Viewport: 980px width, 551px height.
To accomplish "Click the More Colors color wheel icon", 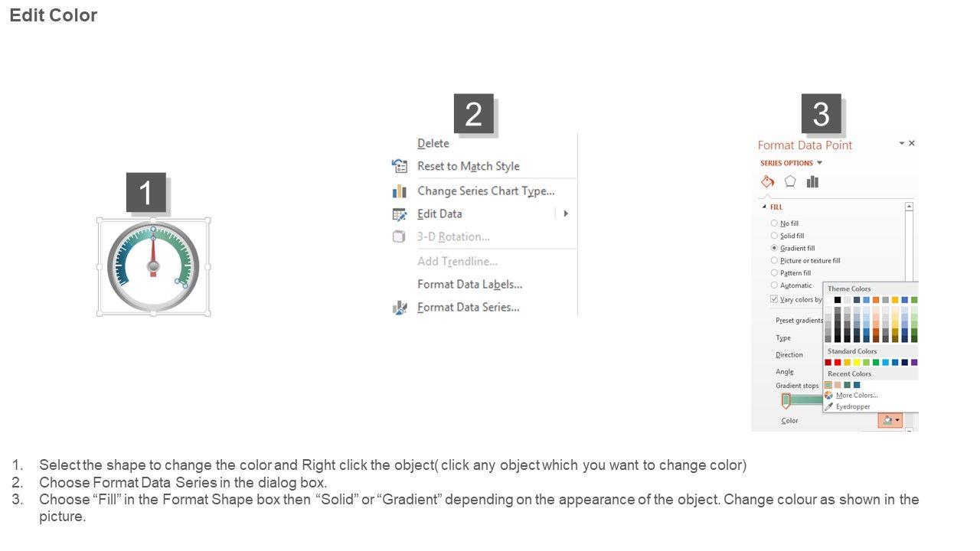I will pyautogui.click(x=828, y=396).
